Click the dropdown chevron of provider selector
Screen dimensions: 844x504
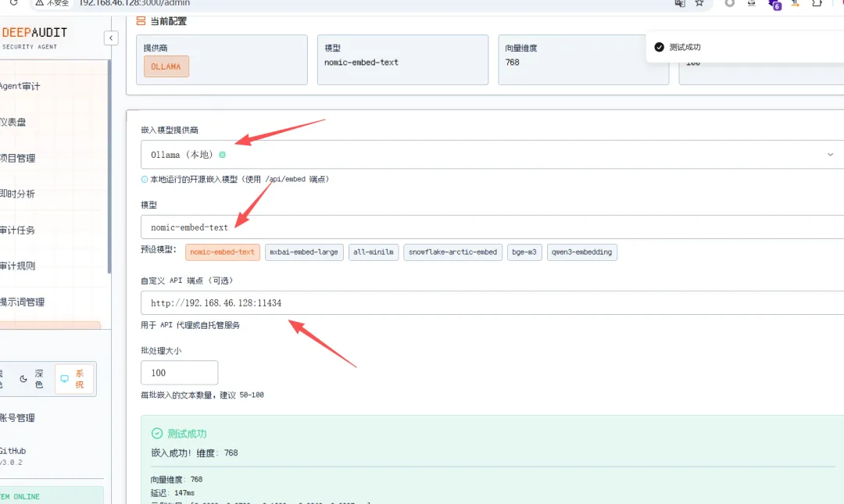pyautogui.click(x=830, y=155)
